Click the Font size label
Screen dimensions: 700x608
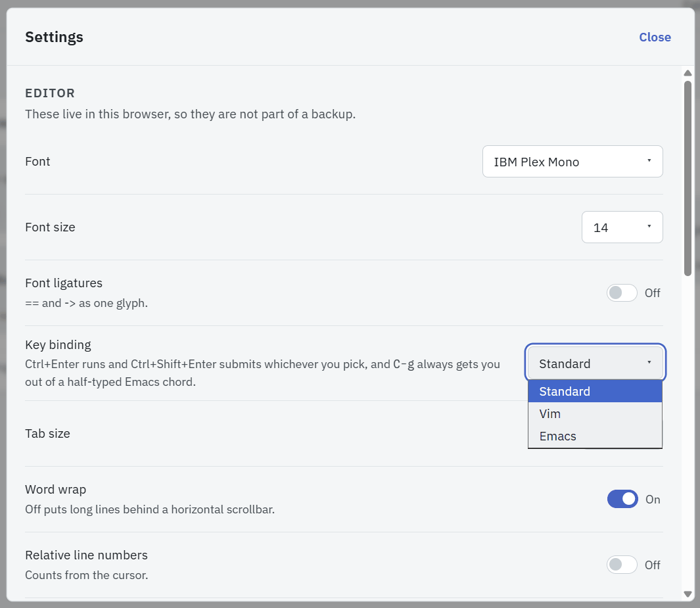click(x=50, y=227)
